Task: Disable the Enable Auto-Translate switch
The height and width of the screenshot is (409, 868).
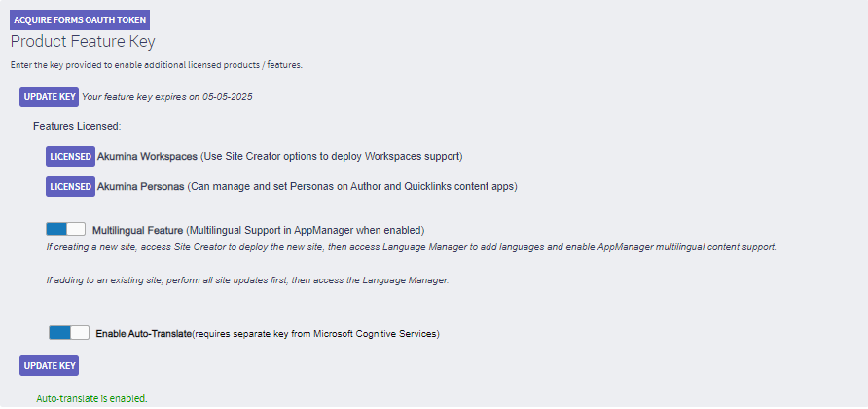Action: (x=69, y=333)
